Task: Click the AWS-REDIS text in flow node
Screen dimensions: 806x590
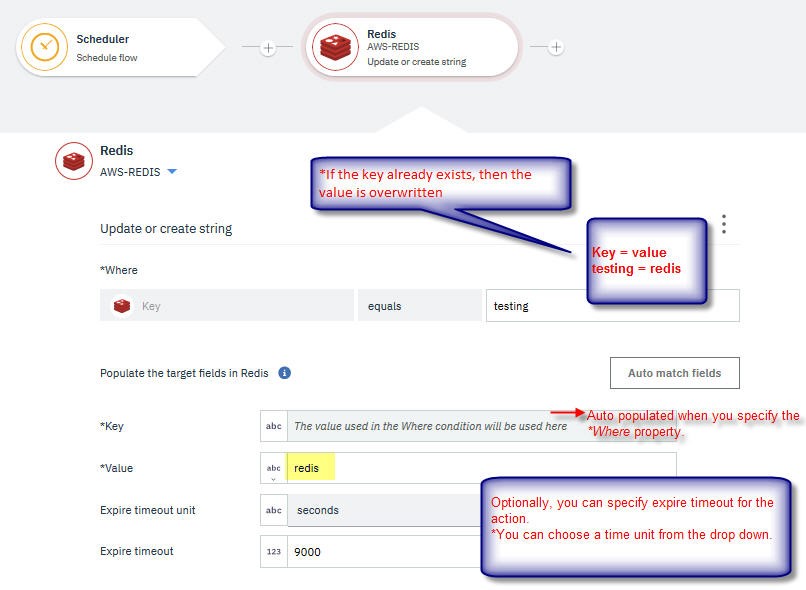Action: coord(393,47)
